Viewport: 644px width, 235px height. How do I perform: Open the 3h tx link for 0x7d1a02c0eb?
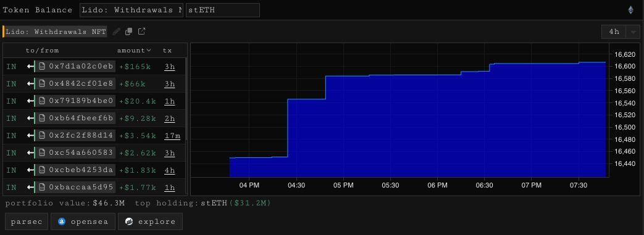(170, 67)
